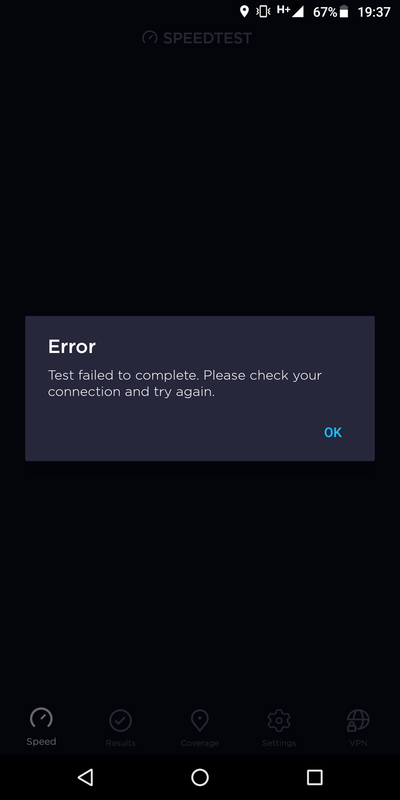Select the Results tab label
This screenshot has height=800, width=400.
click(x=120, y=743)
